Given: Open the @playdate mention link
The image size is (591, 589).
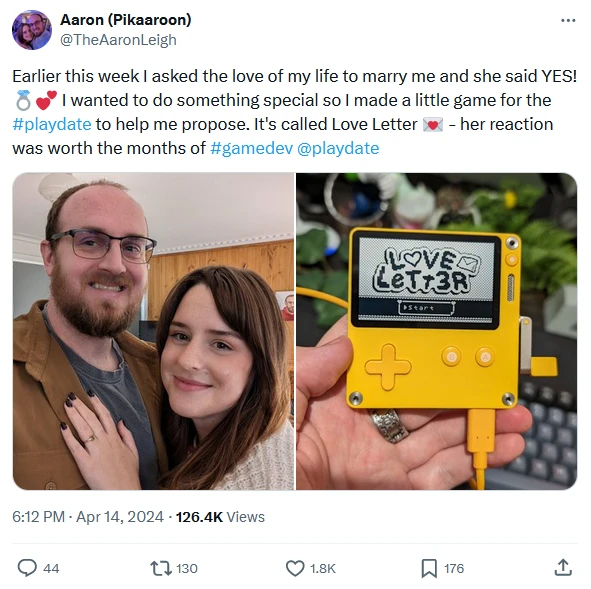Looking at the screenshot, I should pyautogui.click(x=338, y=148).
